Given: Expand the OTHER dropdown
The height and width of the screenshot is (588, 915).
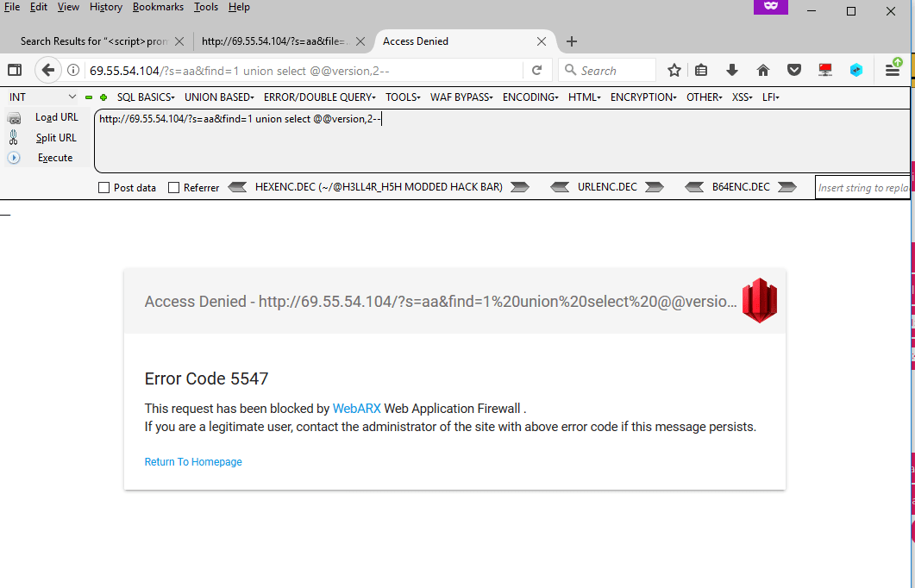Looking at the screenshot, I should (x=705, y=97).
